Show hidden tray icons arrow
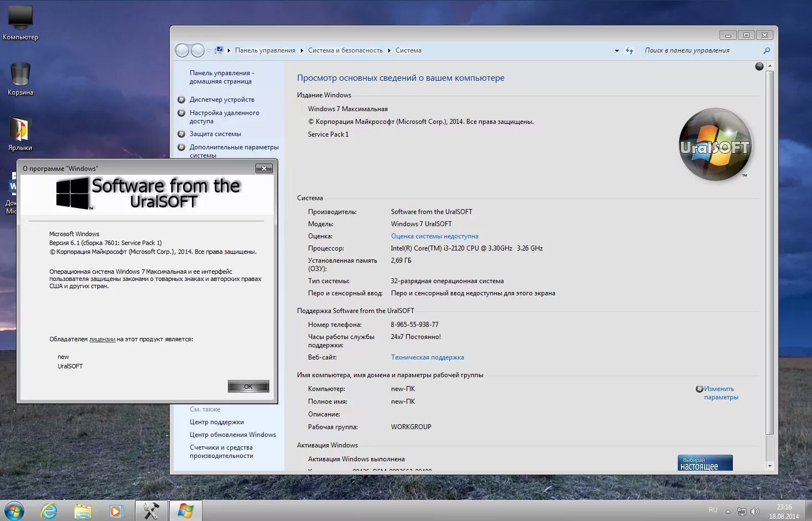The width and height of the screenshot is (812, 521). (x=728, y=512)
